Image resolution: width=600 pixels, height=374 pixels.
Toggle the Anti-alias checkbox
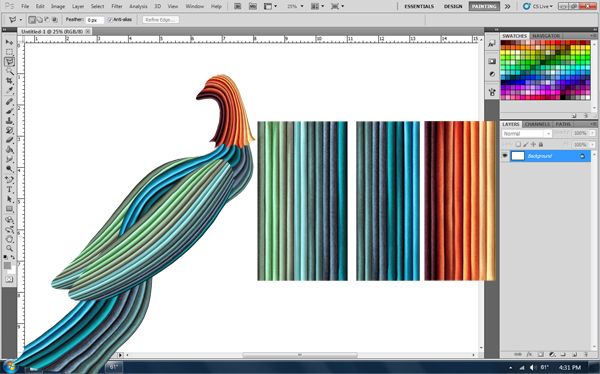click(110, 20)
